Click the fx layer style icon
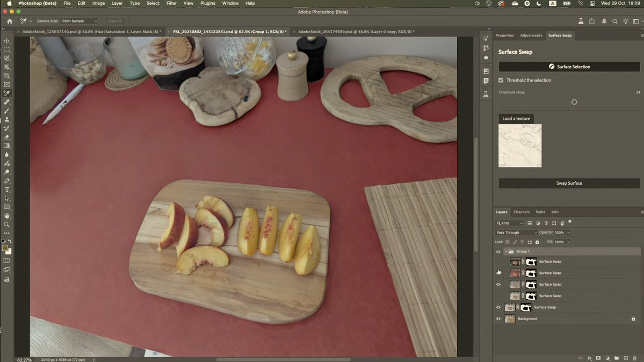 point(589,358)
